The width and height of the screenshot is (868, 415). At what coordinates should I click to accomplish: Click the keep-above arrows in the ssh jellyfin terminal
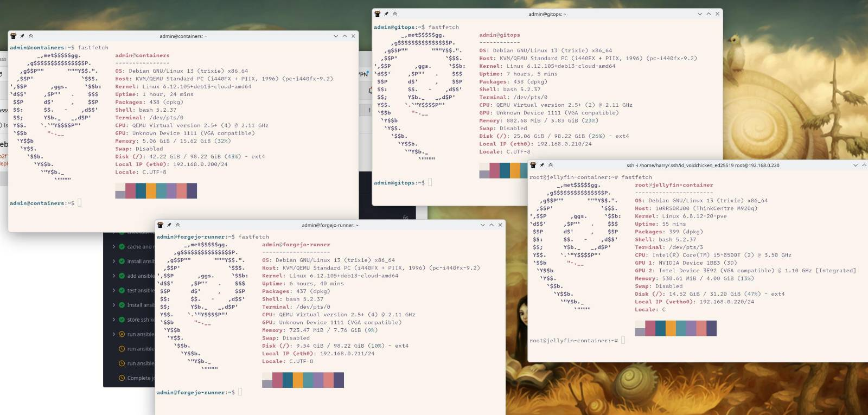551,165
